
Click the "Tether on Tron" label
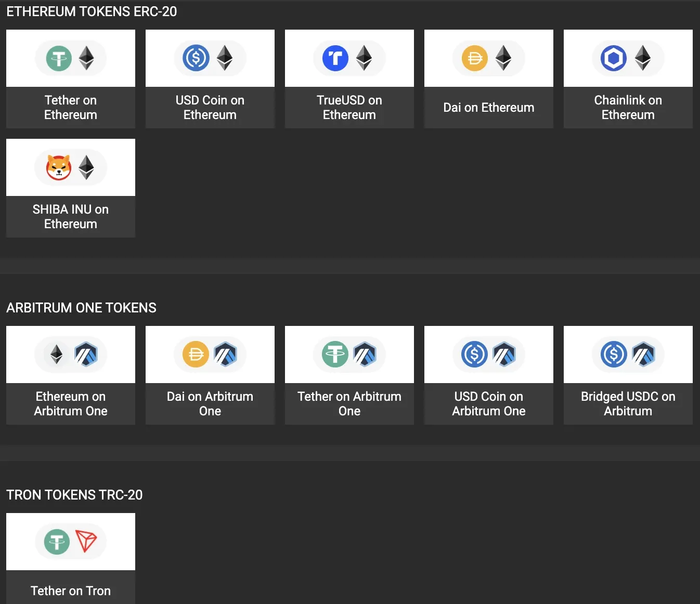(71, 591)
